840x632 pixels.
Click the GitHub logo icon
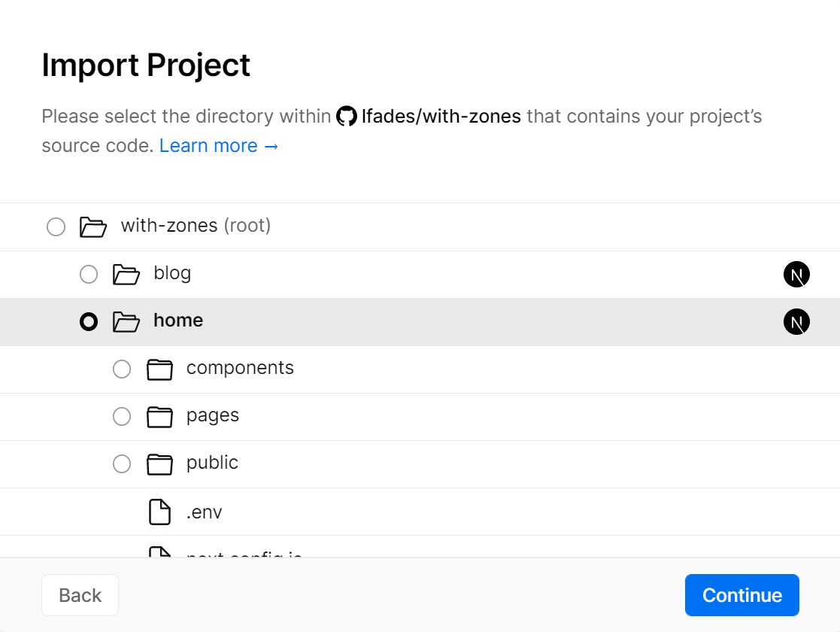pos(347,117)
